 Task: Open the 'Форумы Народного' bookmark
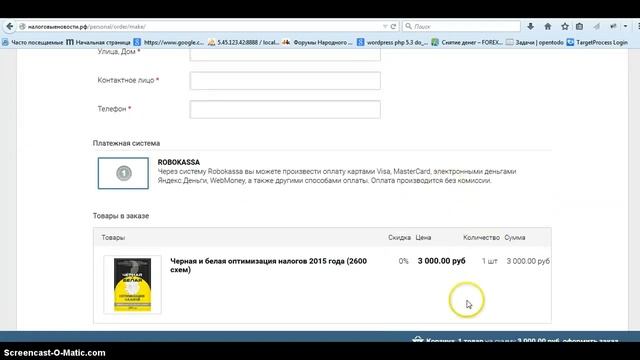(318, 42)
